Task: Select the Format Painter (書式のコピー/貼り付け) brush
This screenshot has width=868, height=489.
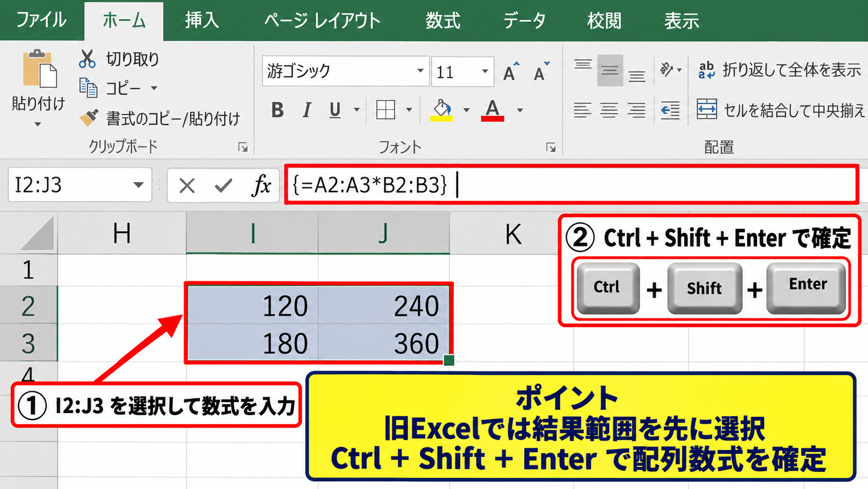Action: point(89,118)
